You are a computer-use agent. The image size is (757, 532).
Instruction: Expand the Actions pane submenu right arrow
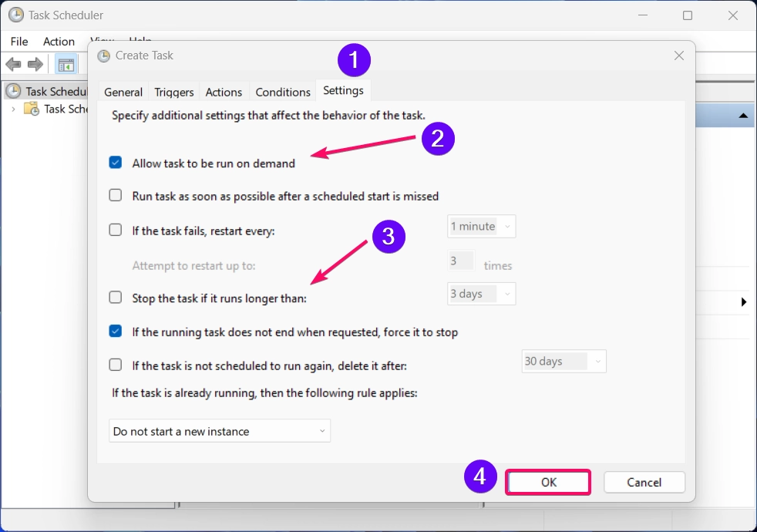[744, 302]
